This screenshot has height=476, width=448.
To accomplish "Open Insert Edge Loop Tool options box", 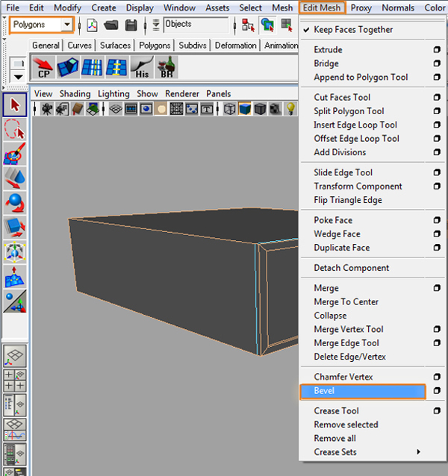I will (x=437, y=125).
